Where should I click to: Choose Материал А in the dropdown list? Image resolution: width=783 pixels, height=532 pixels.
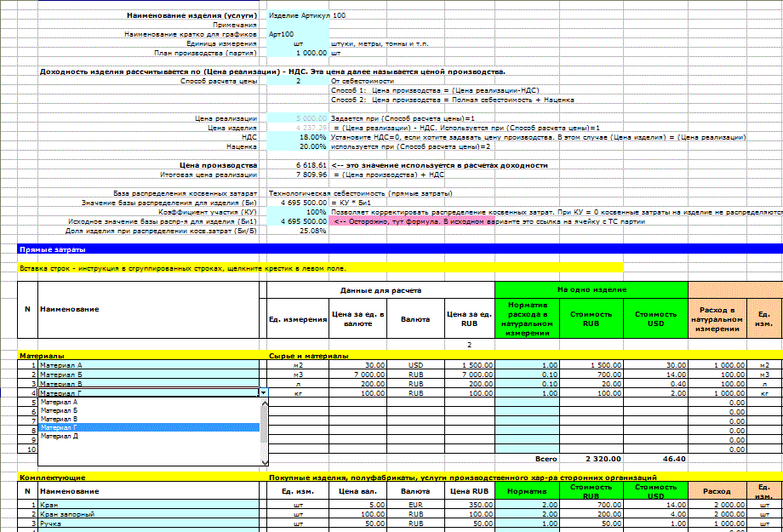[x=149, y=402]
